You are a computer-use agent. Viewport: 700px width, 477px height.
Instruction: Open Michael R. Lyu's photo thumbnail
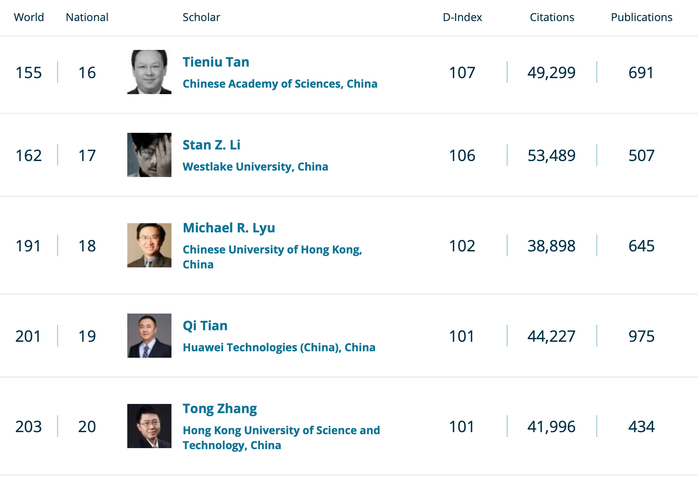point(149,245)
